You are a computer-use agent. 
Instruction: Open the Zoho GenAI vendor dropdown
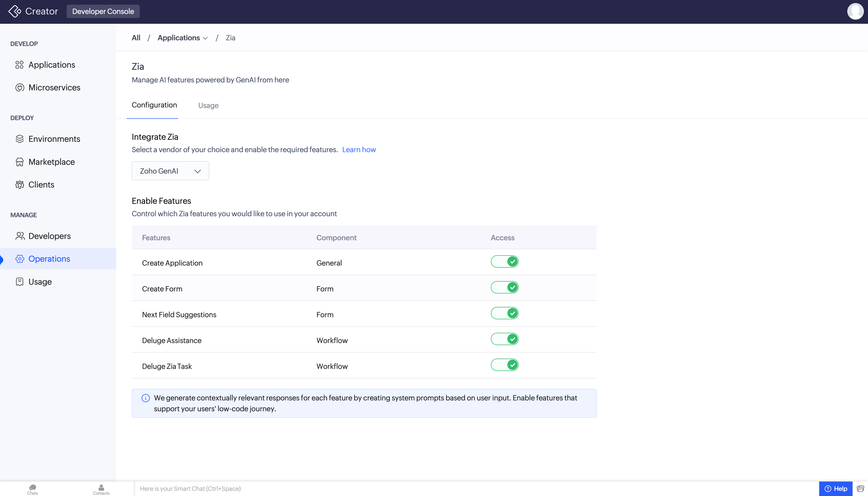click(x=170, y=171)
